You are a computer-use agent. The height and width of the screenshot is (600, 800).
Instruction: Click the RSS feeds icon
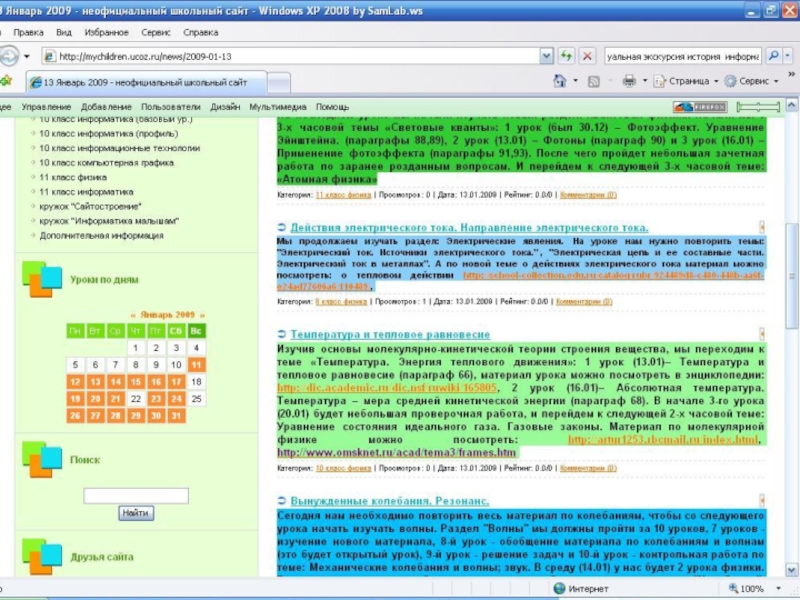594,81
